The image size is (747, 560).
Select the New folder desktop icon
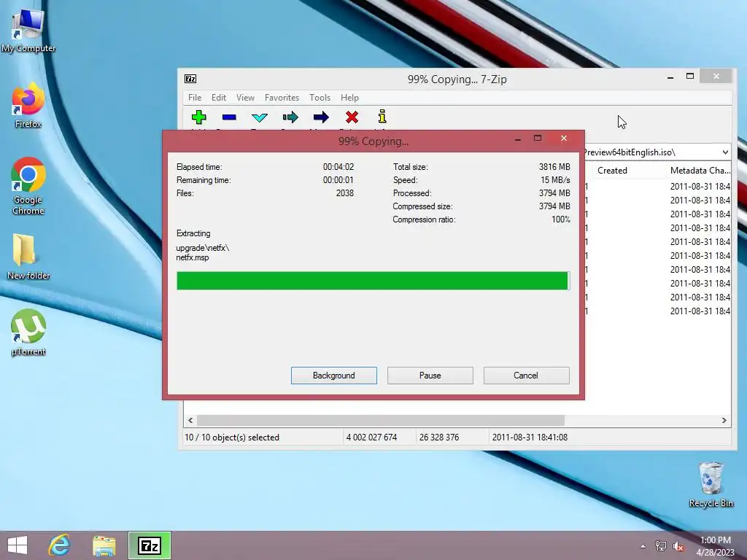point(28,257)
